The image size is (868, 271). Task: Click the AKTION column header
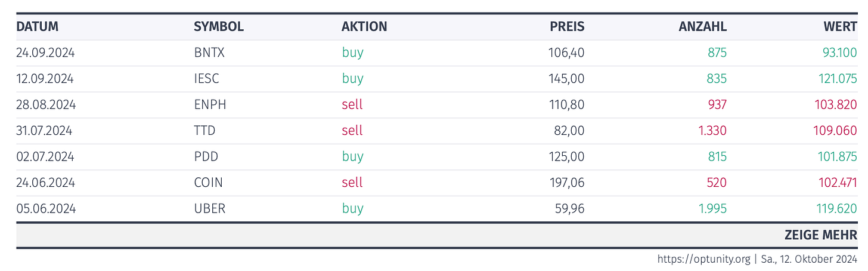tap(364, 27)
